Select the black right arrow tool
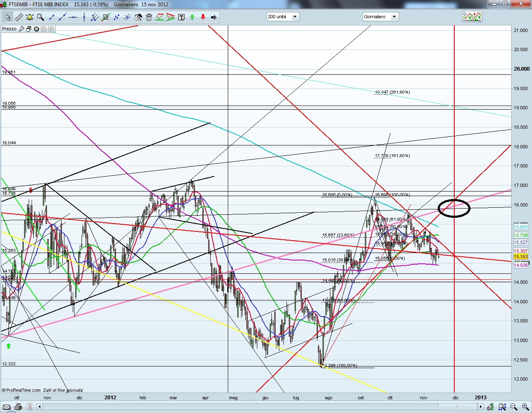This screenshot has height=413, width=532. pos(214,17)
